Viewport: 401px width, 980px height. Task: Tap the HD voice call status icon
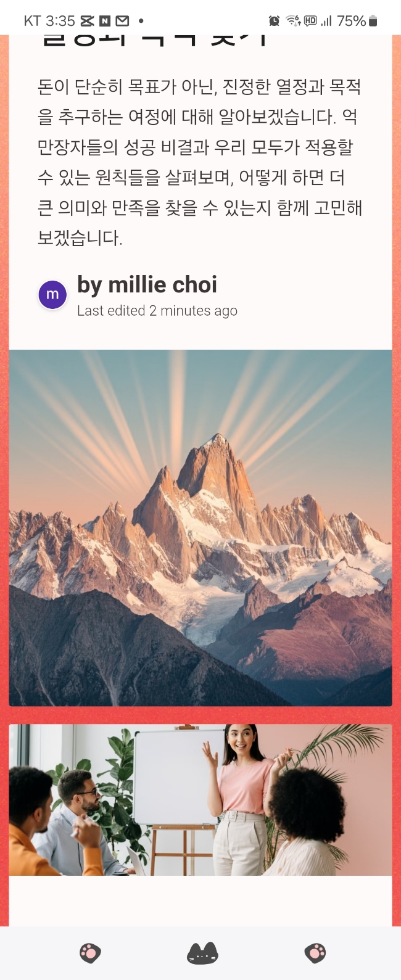click(x=310, y=21)
